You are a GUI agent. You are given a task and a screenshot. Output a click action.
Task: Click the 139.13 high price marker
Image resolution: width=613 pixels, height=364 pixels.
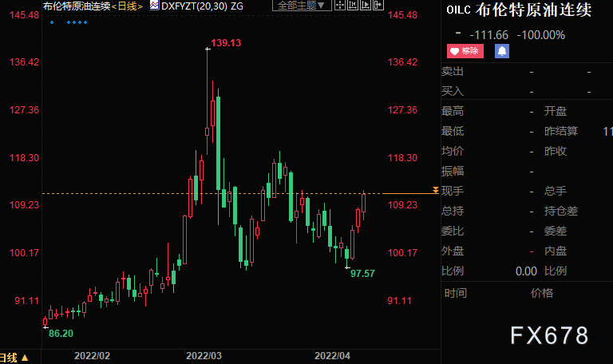(x=226, y=43)
